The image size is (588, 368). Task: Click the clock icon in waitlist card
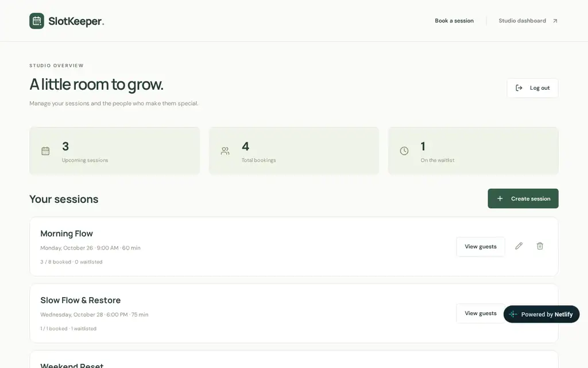point(404,151)
